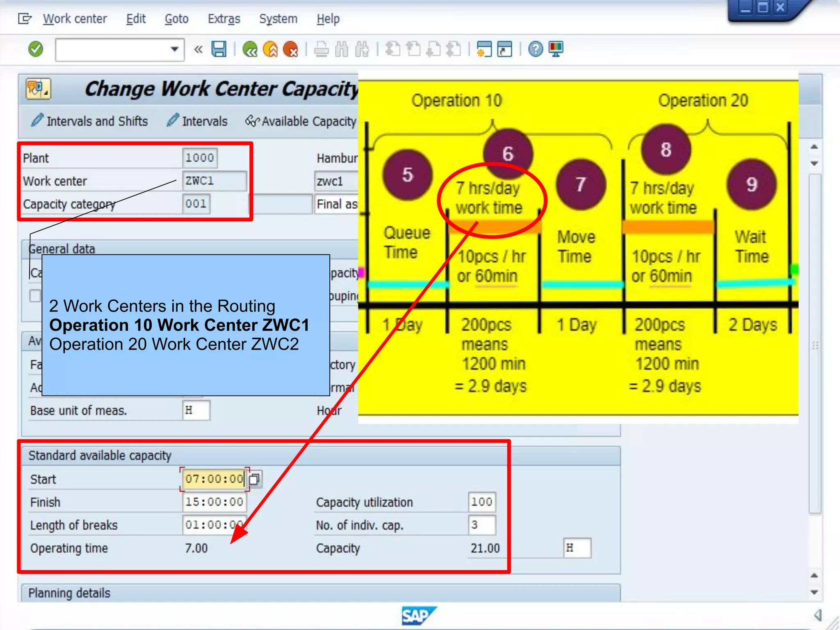The image size is (840, 630).
Task: Click the Create New Session icon
Action: pos(484,50)
